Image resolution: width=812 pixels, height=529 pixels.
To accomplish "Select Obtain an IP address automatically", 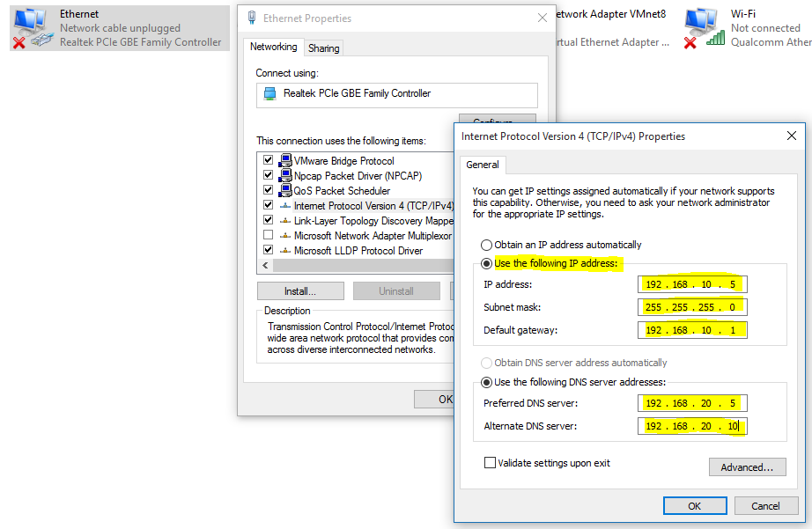I will coord(486,246).
